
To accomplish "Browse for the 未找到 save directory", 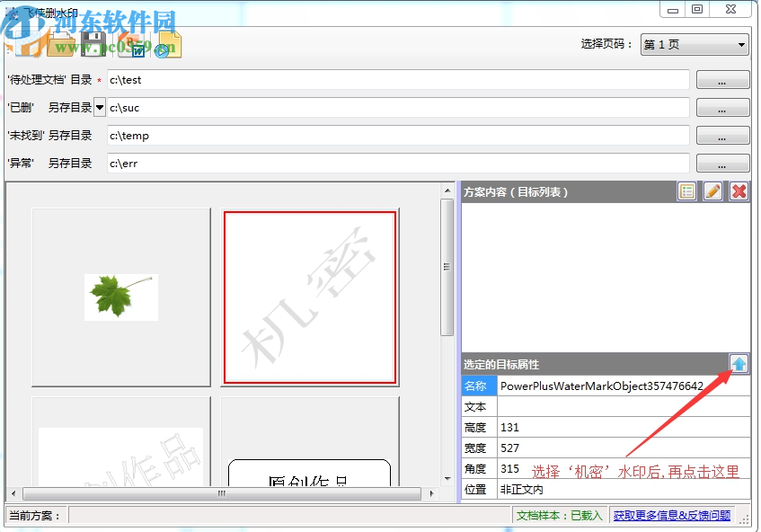I will pyautogui.click(x=722, y=136).
